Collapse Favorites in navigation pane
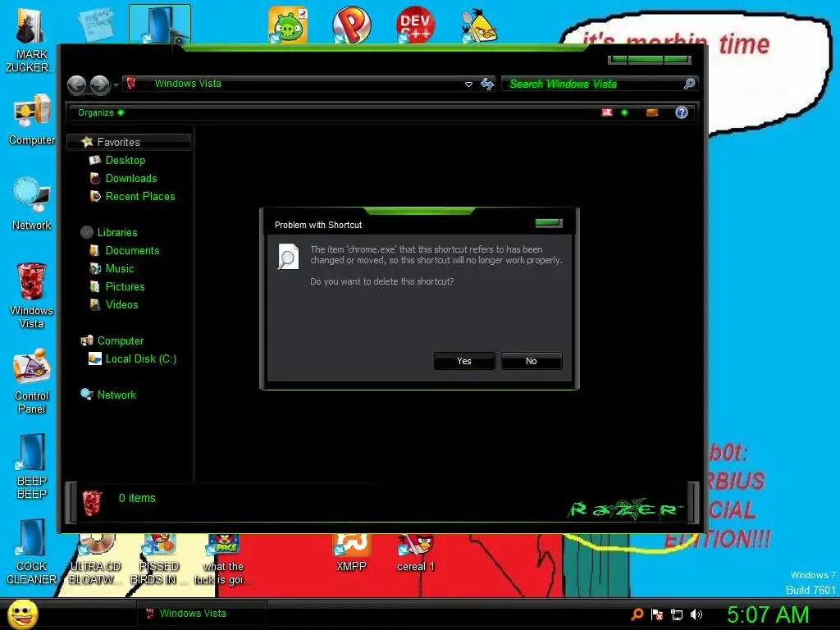Screen dimensions: 840x630 click(129, 142)
